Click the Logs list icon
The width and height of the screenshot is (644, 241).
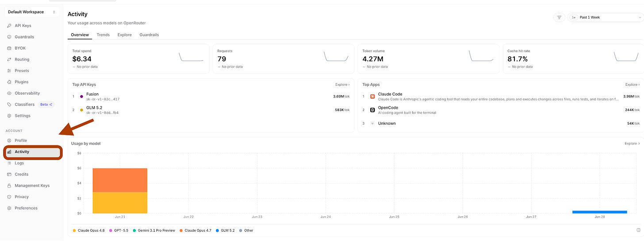(x=10, y=163)
